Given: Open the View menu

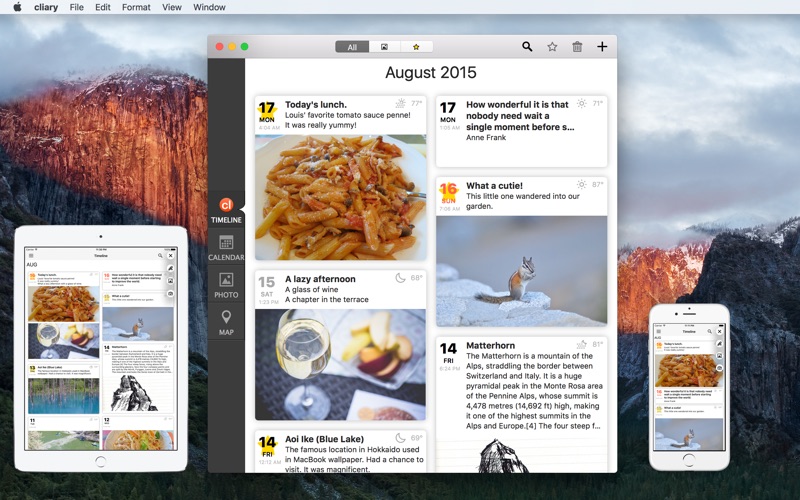Looking at the screenshot, I should click(x=171, y=7).
